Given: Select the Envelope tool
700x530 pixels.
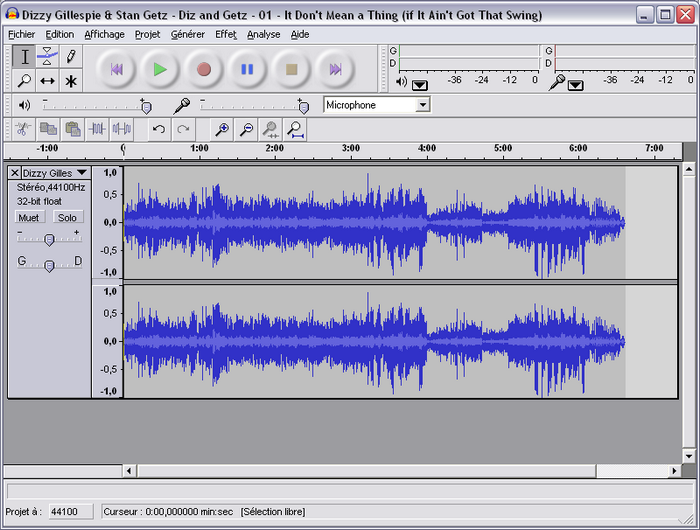Looking at the screenshot, I should 47,56.
